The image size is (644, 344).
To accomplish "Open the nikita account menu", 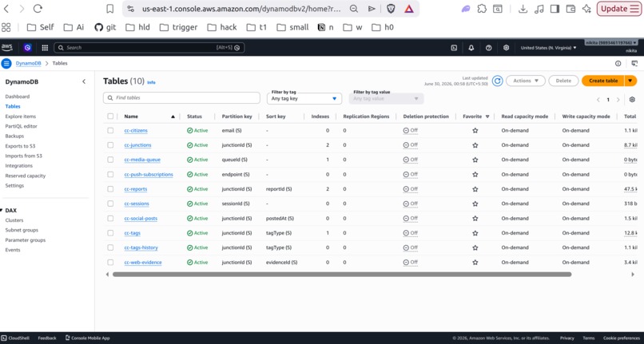I will click(x=611, y=42).
